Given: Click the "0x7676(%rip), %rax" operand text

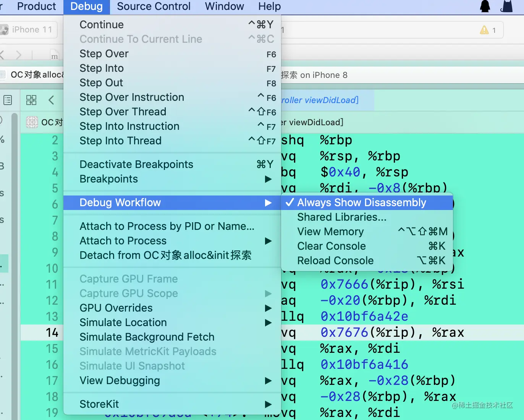Looking at the screenshot, I should click(392, 333).
